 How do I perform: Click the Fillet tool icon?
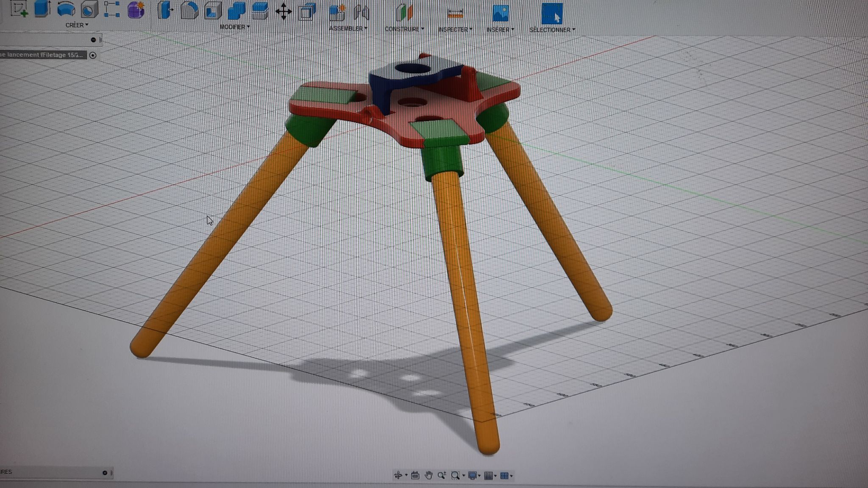click(x=189, y=11)
